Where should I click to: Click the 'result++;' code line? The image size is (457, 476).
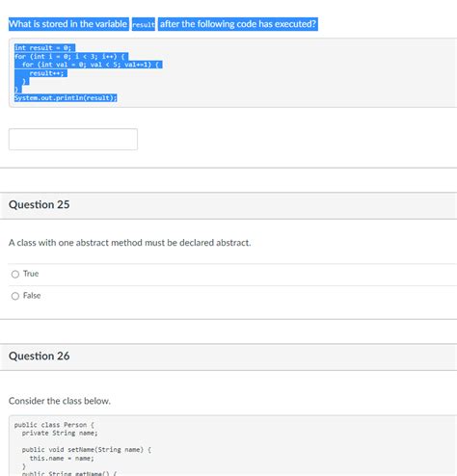coord(48,73)
